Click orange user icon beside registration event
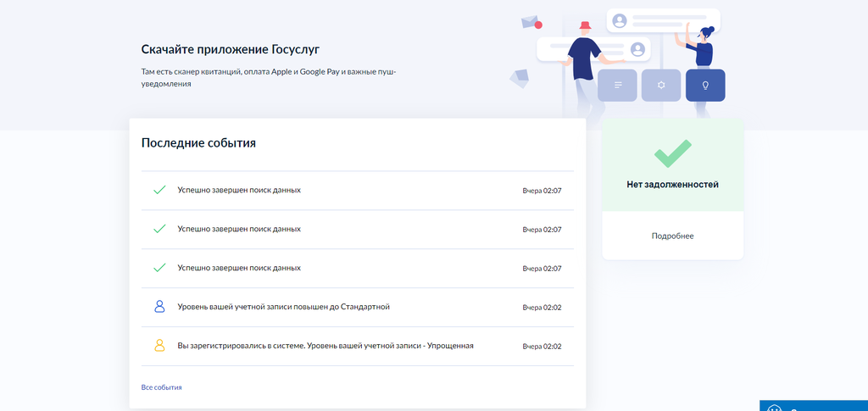This screenshot has width=868, height=411. tap(159, 346)
